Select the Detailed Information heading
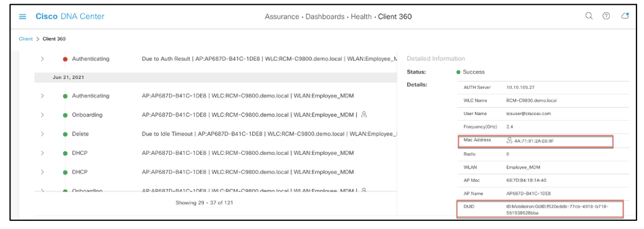 point(435,58)
